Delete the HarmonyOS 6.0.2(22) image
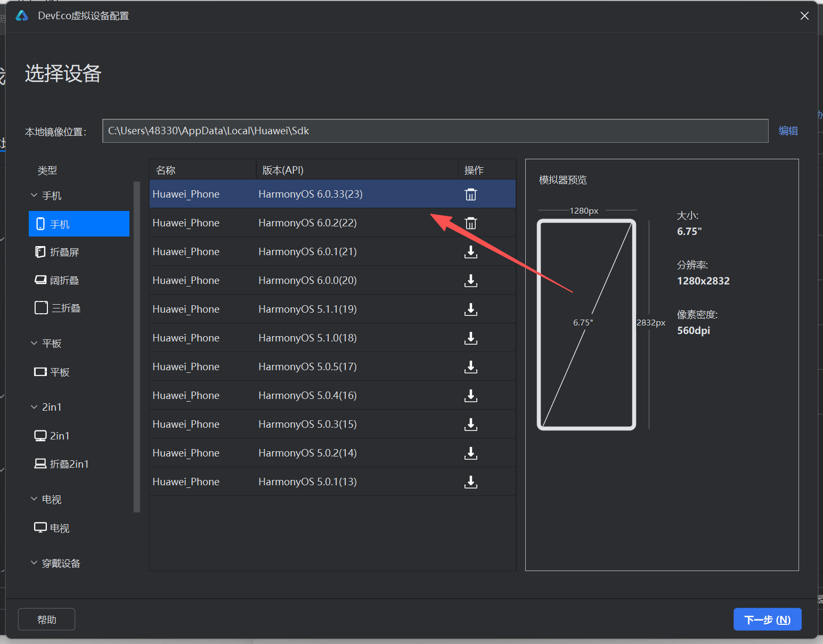823x644 pixels. [471, 223]
